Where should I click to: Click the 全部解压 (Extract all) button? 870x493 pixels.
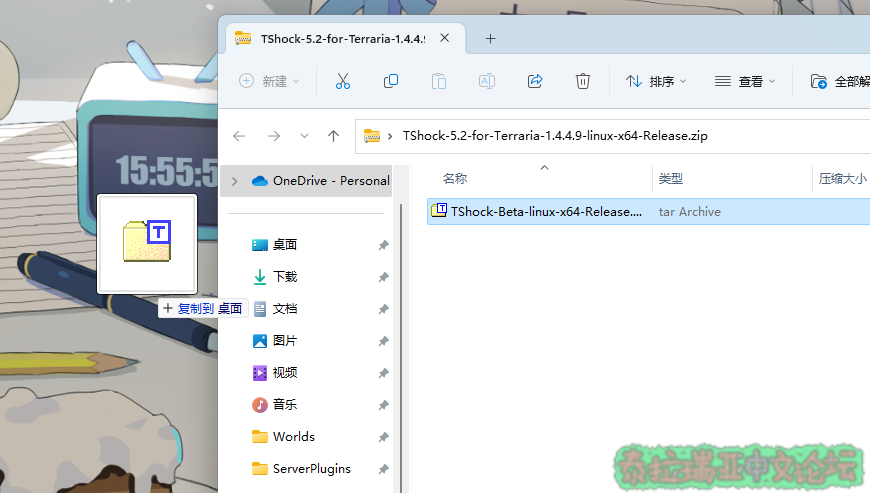click(839, 82)
